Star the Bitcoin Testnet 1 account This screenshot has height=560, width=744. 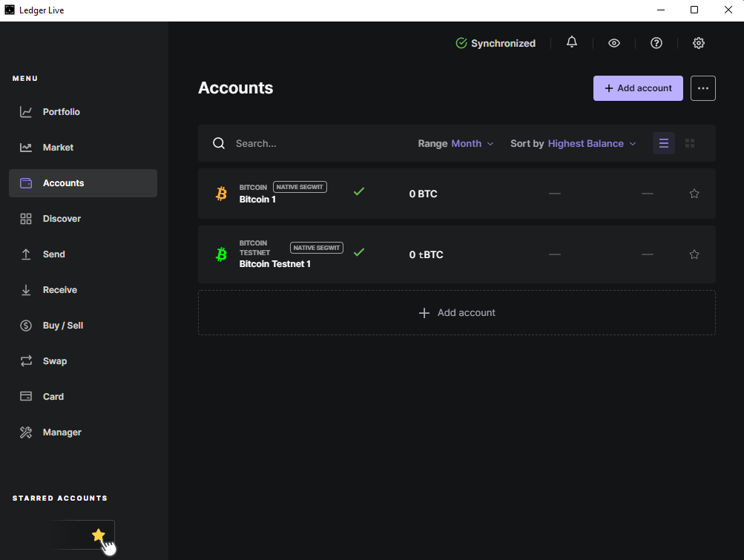click(x=694, y=254)
